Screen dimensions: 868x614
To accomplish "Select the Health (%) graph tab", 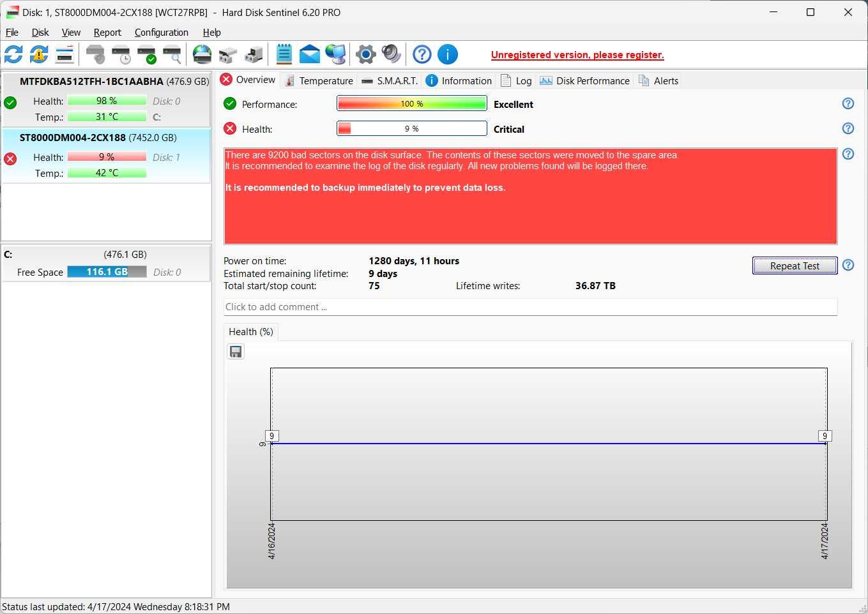I will pyautogui.click(x=251, y=332).
